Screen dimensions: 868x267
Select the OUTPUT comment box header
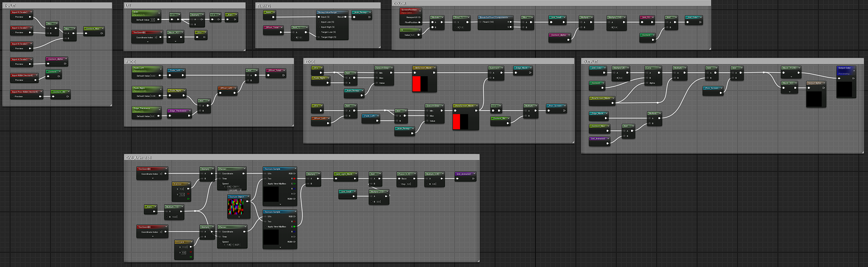(722, 61)
